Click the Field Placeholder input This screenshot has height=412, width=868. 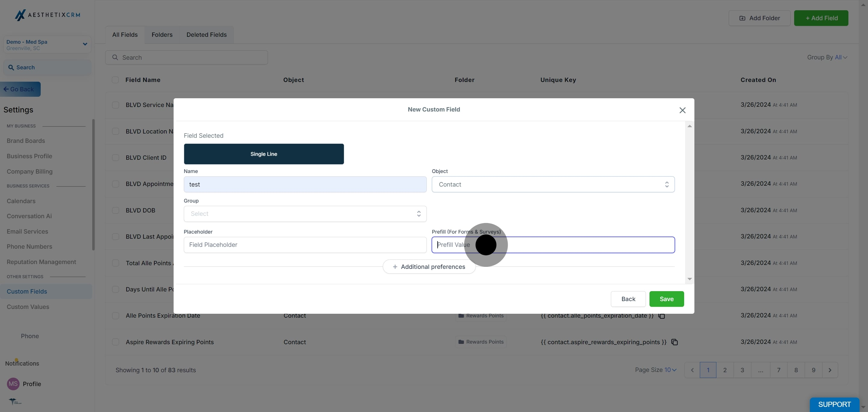point(305,245)
